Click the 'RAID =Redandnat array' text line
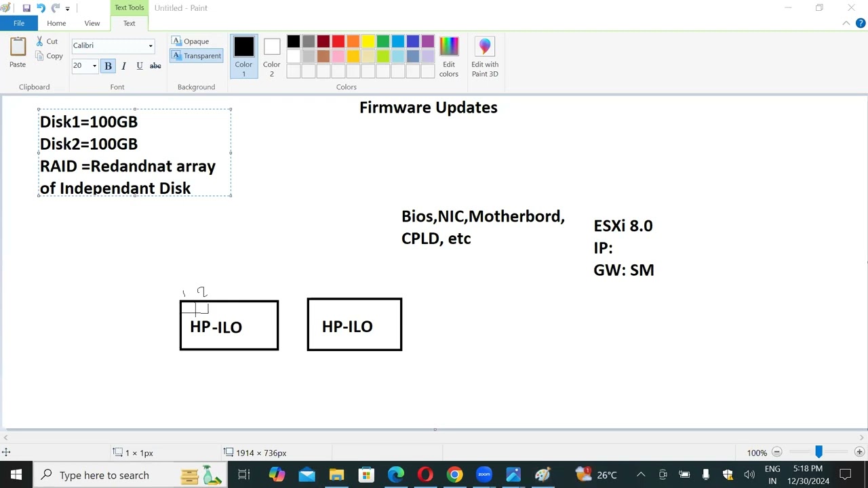 tap(127, 166)
